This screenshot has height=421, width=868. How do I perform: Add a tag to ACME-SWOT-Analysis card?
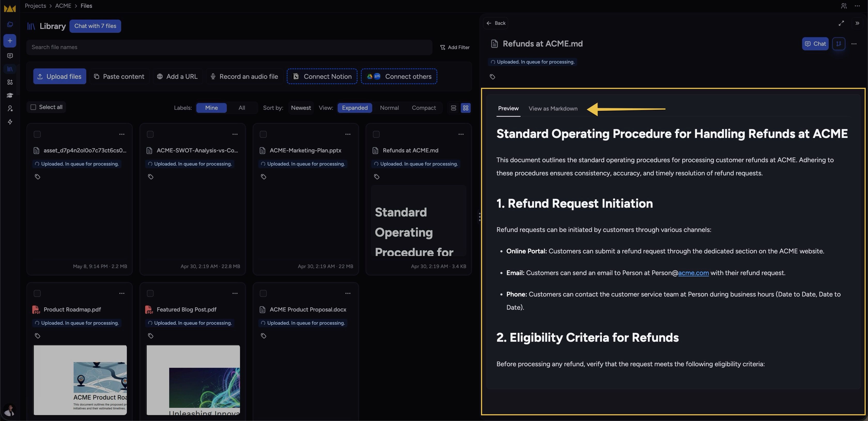tap(151, 177)
